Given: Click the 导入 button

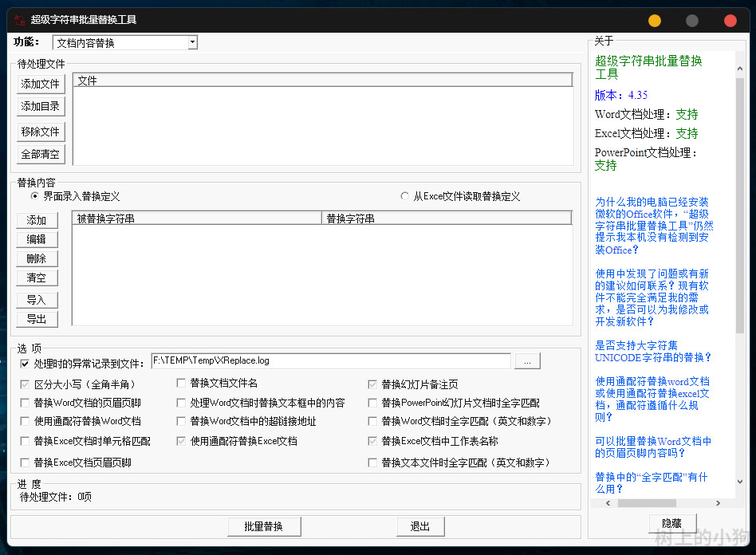Looking at the screenshot, I should [x=37, y=300].
